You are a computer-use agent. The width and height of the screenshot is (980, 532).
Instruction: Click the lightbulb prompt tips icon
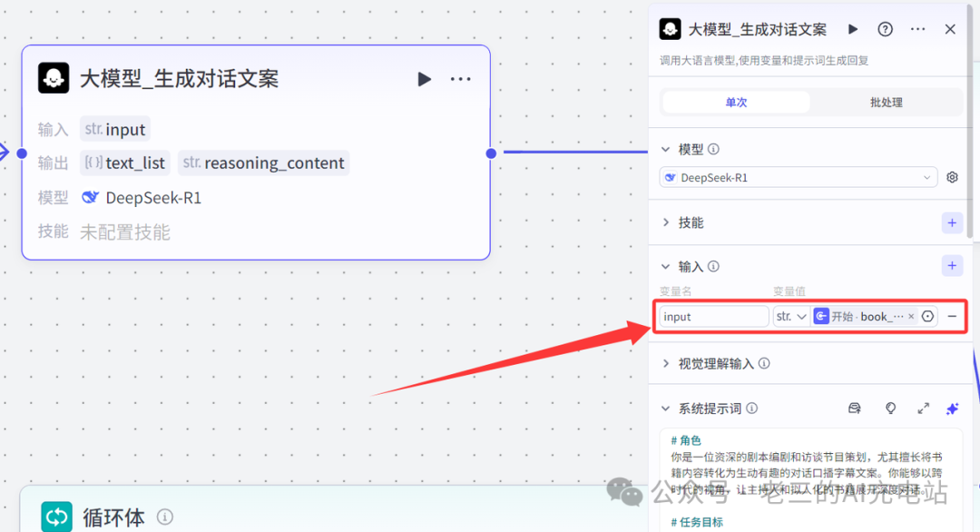click(891, 409)
